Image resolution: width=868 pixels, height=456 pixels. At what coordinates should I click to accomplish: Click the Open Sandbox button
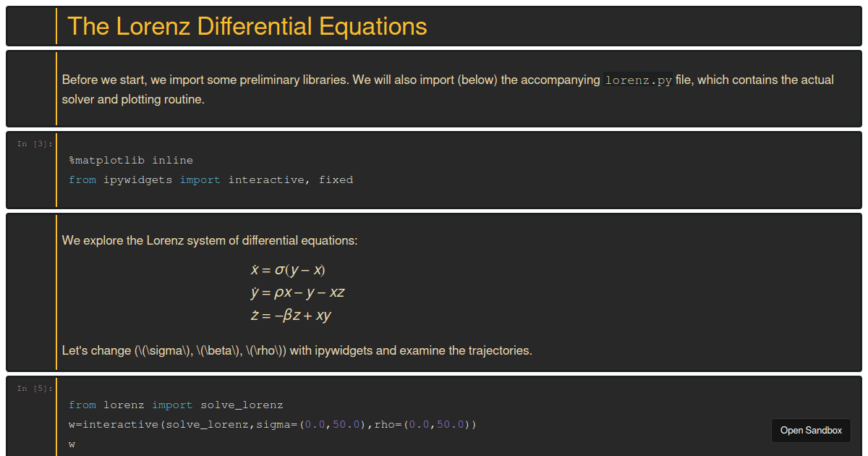(811, 431)
